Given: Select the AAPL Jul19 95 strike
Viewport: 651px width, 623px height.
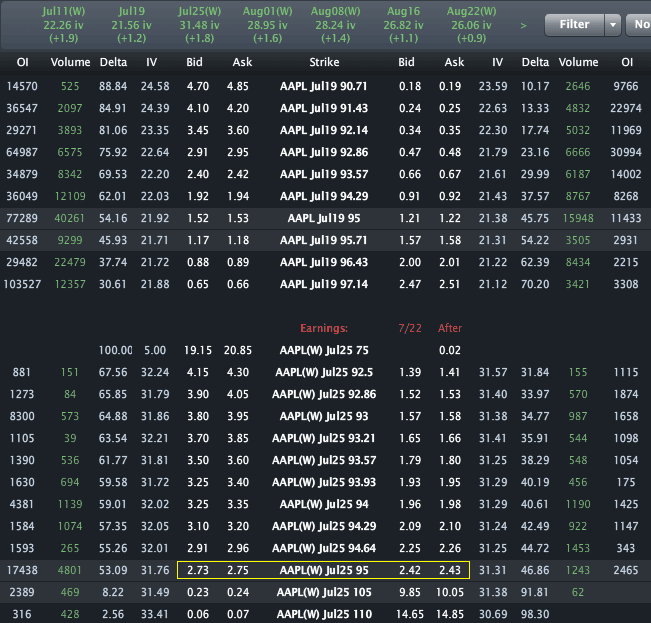Looking at the screenshot, I should (323, 218).
